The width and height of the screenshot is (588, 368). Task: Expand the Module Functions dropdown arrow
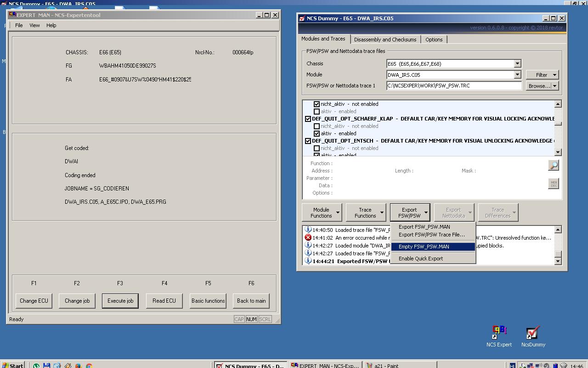coord(338,213)
